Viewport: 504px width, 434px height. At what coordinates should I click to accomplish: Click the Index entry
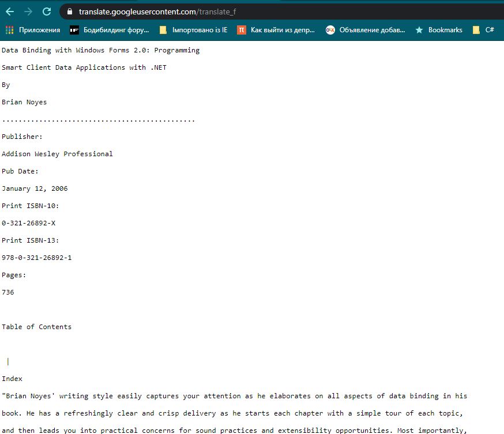(x=12, y=379)
